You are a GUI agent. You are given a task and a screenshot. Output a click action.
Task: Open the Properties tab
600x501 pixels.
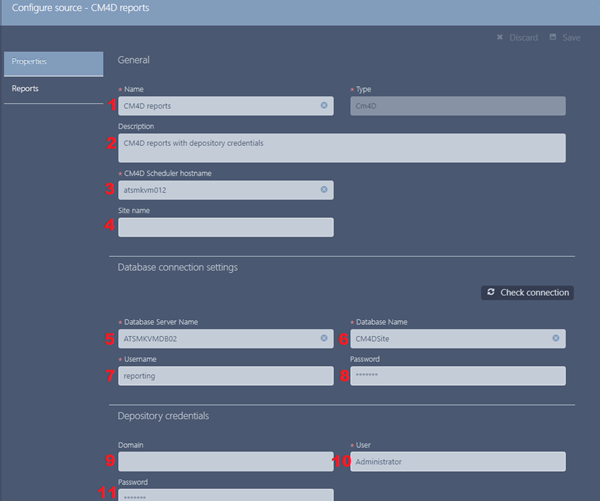point(54,64)
